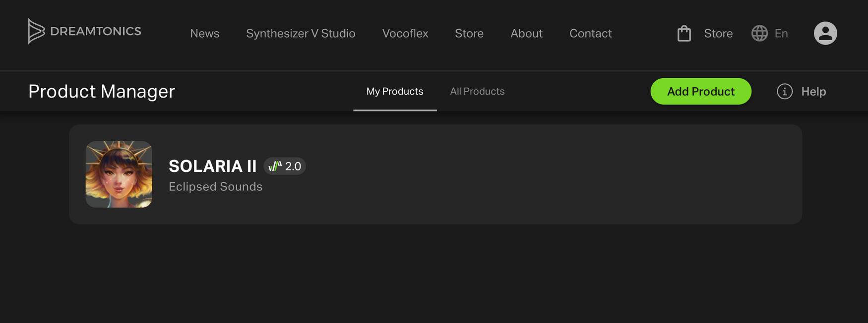Navigate to the About page
This screenshot has width=868, height=323.
coord(526,33)
